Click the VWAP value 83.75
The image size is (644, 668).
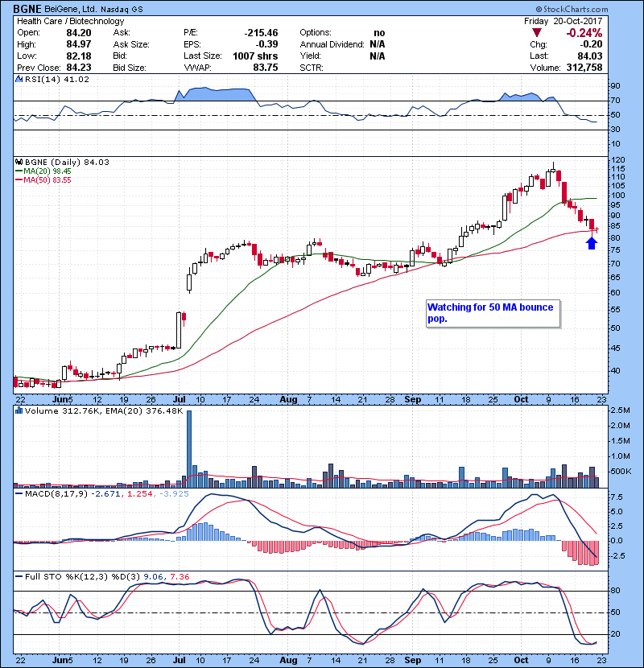(266, 68)
